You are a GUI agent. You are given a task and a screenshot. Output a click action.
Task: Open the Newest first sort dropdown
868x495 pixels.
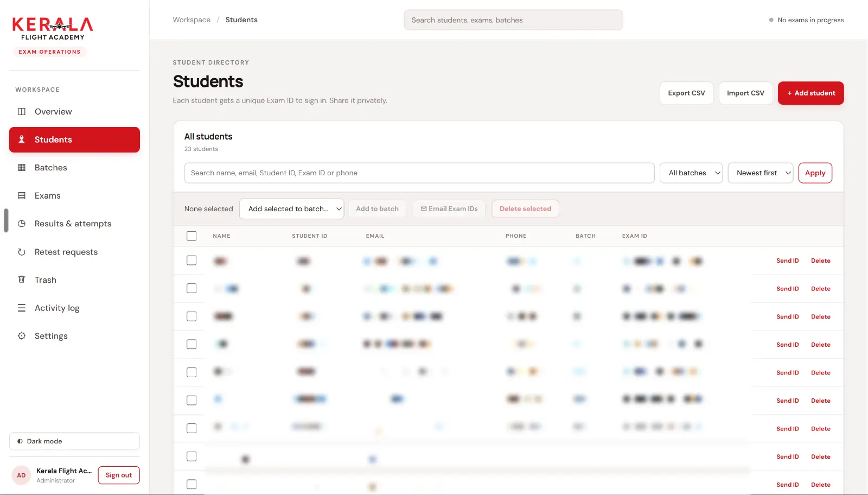click(761, 173)
